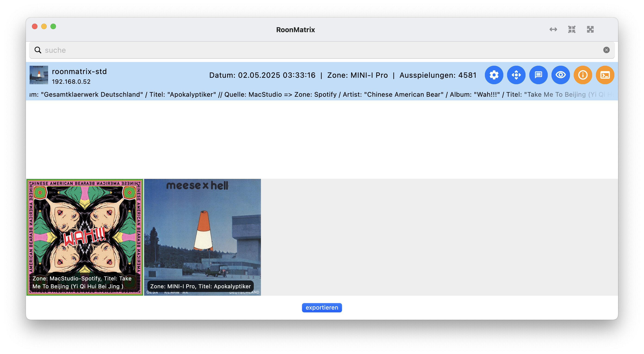Open the blue message bubble icon
Viewport: 644px width, 354px height.
[x=538, y=75]
